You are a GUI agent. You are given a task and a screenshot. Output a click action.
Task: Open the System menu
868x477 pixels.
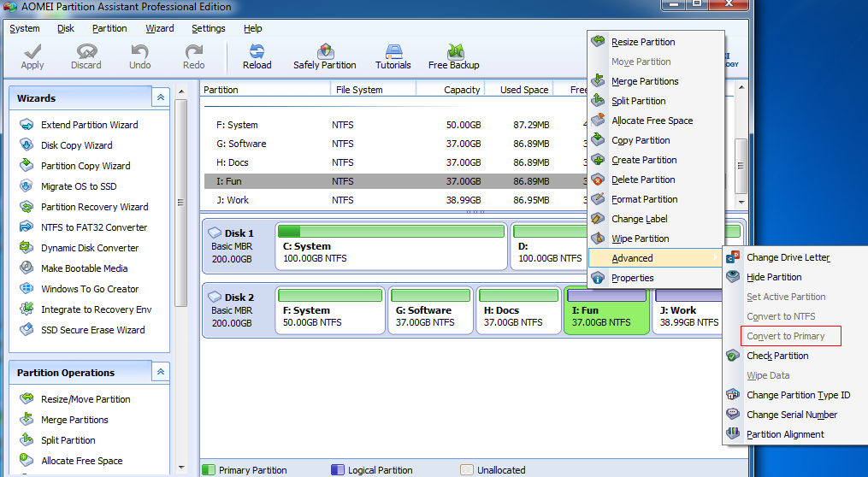point(24,28)
